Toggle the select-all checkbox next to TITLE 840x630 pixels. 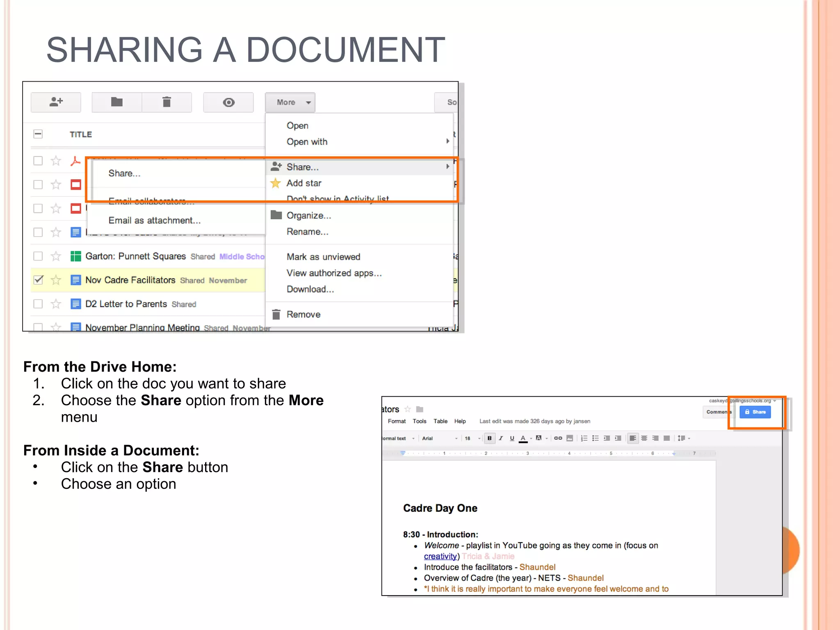(38, 134)
